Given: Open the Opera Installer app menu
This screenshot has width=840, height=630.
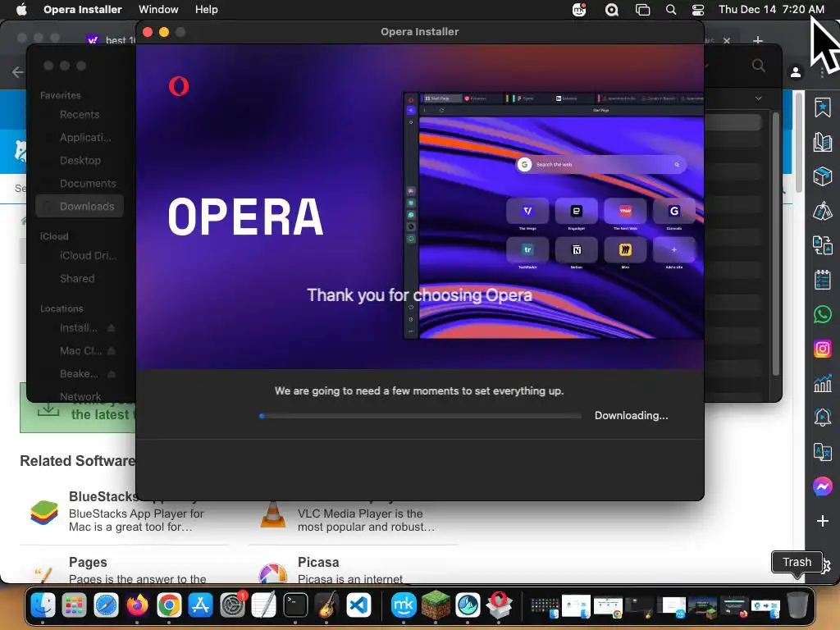Looking at the screenshot, I should tap(83, 10).
